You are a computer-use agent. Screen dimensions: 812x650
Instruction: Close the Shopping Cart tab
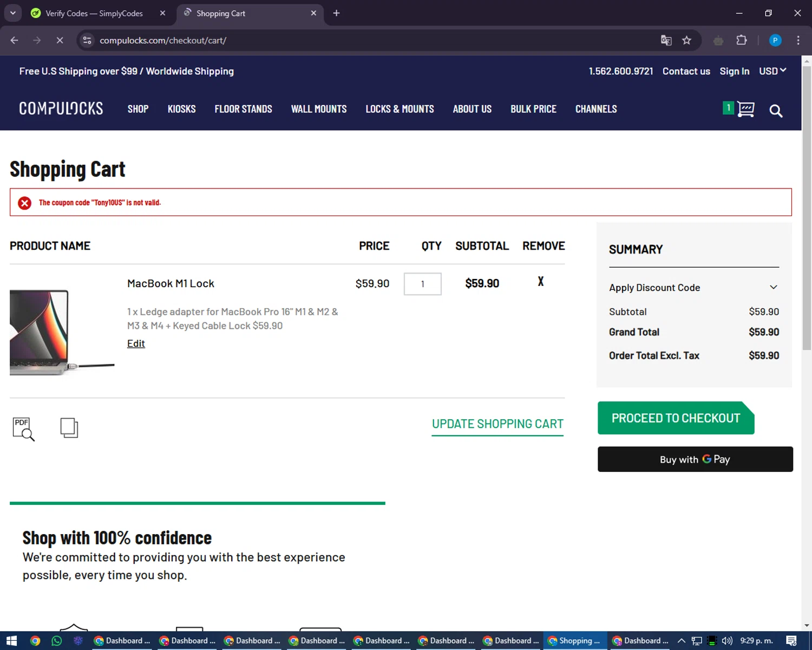[x=313, y=13]
